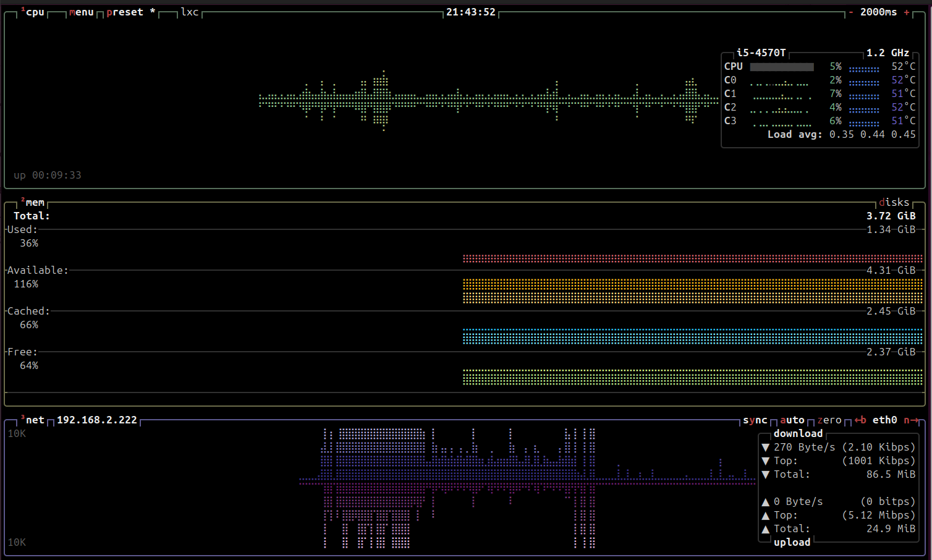The image size is (932, 560).
Task: Click zero to reset network totals
Action: pos(829,420)
